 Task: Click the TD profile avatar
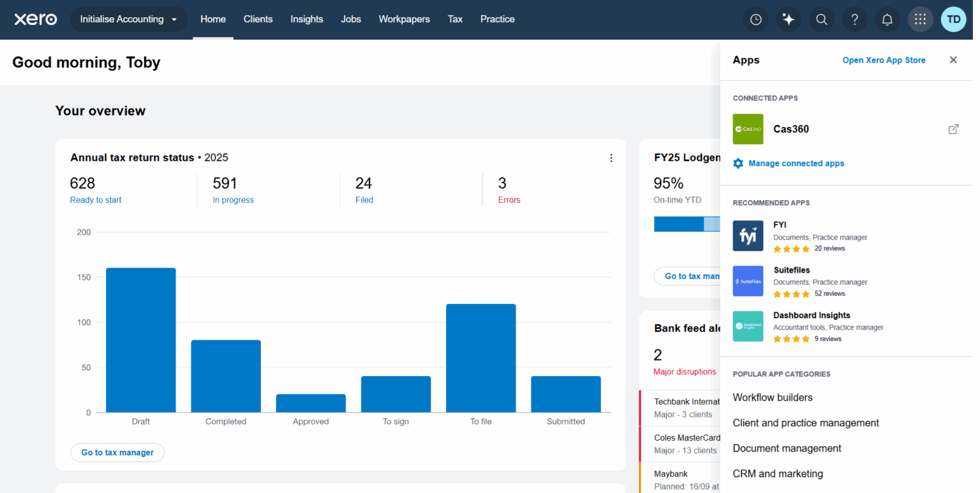tap(953, 19)
